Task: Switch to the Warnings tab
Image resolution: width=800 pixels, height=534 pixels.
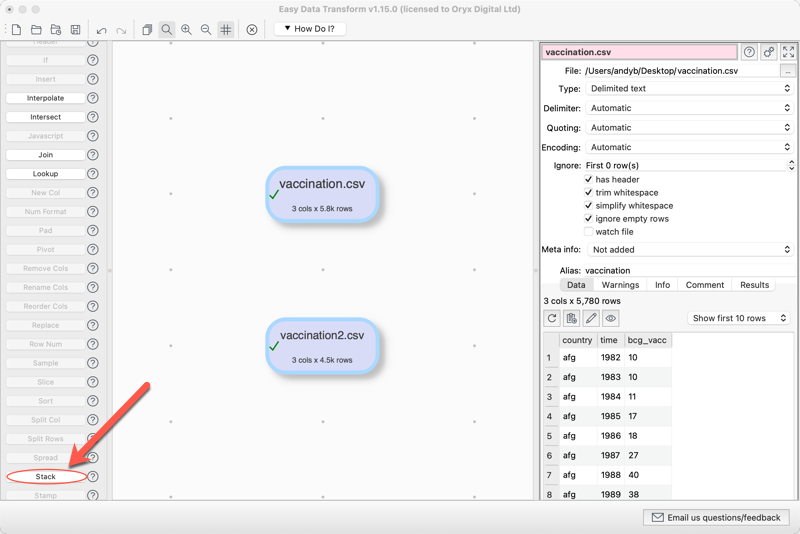Action: coord(620,285)
